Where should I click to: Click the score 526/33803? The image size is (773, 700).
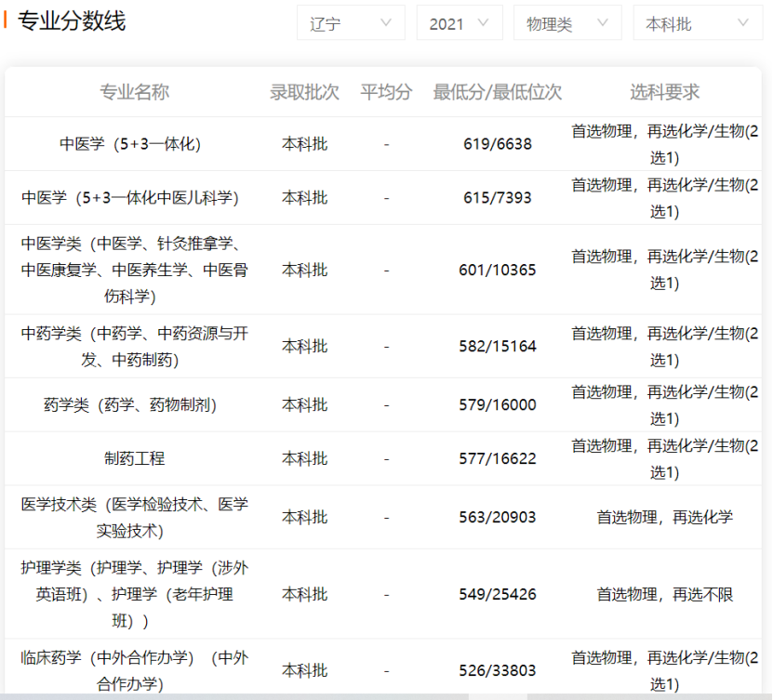point(498,670)
